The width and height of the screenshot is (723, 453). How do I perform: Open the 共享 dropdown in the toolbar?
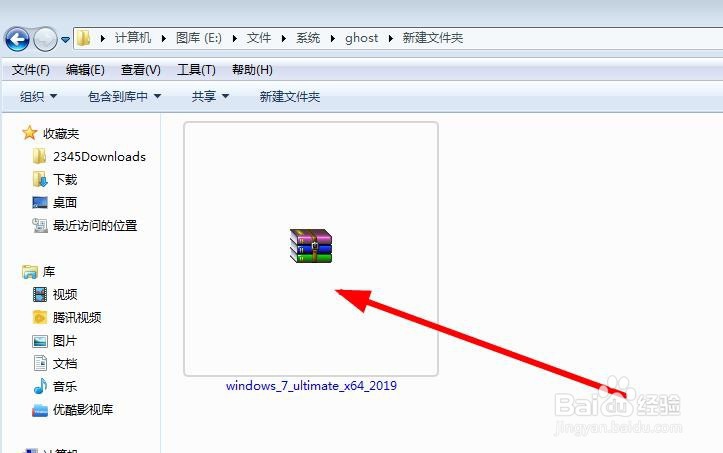210,96
